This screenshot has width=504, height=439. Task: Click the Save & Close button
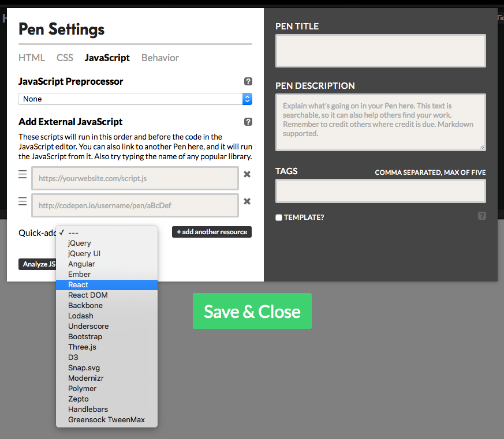pyautogui.click(x=252, y=311)
